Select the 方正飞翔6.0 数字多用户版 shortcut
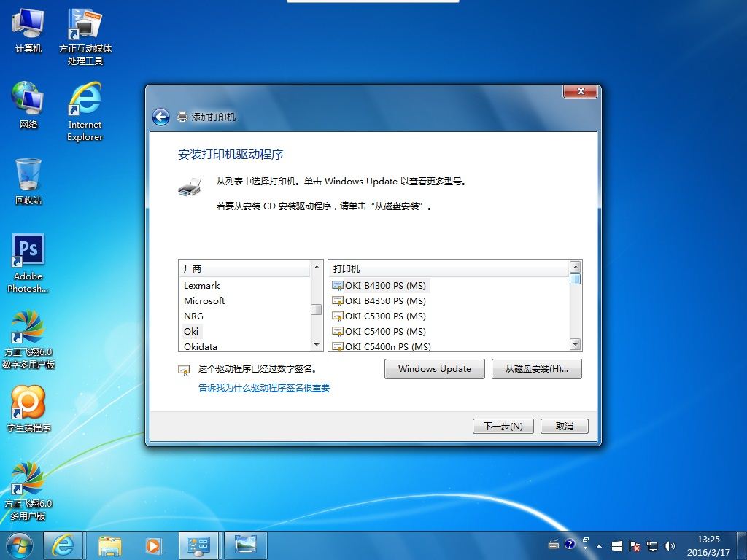 click(x=28, y=340)
